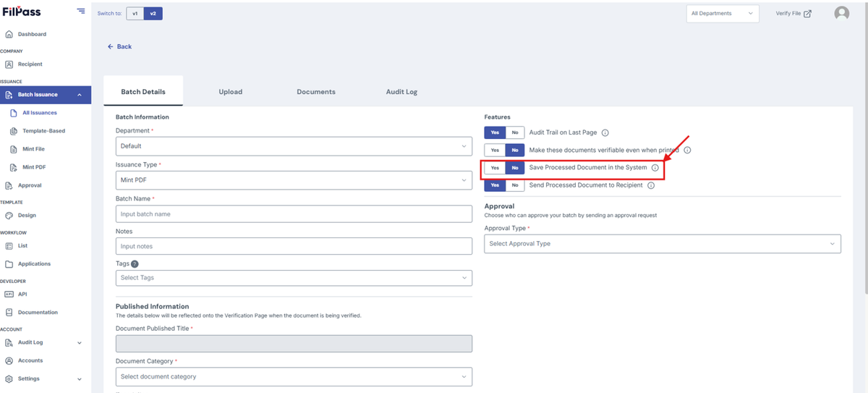Switch to version v1
Viewport: 868px width, 393px height.
[135, 13]
